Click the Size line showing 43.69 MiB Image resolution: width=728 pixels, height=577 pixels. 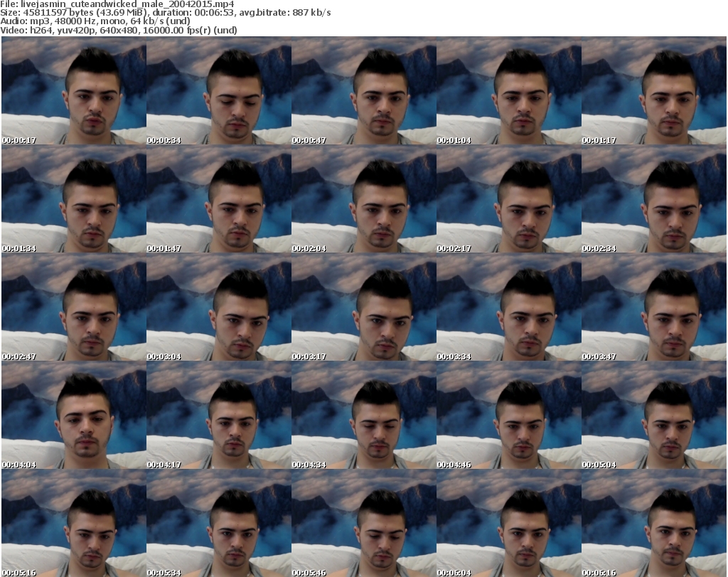[x=165, y=13]
